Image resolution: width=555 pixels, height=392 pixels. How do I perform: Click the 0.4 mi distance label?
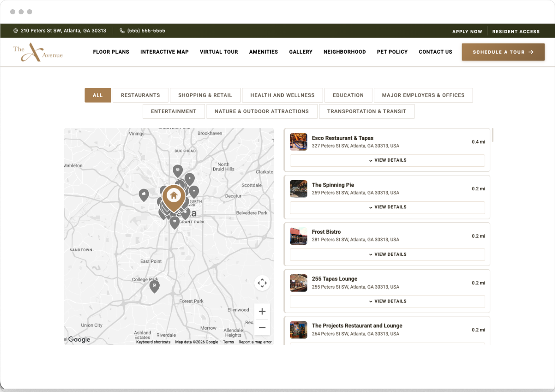pos(479,142)
